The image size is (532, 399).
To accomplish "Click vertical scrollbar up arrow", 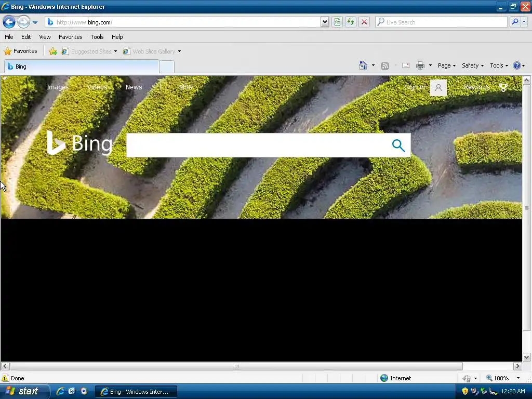I will tap(527, 80).
